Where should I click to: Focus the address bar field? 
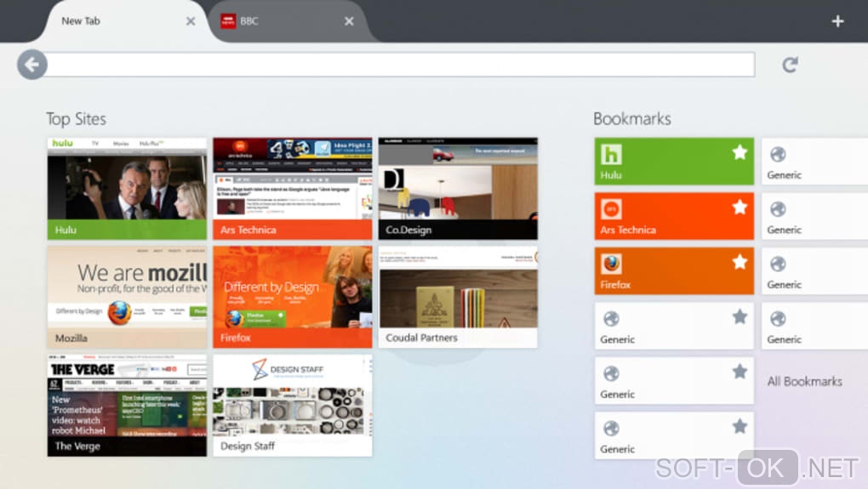[x=399, y=65]
